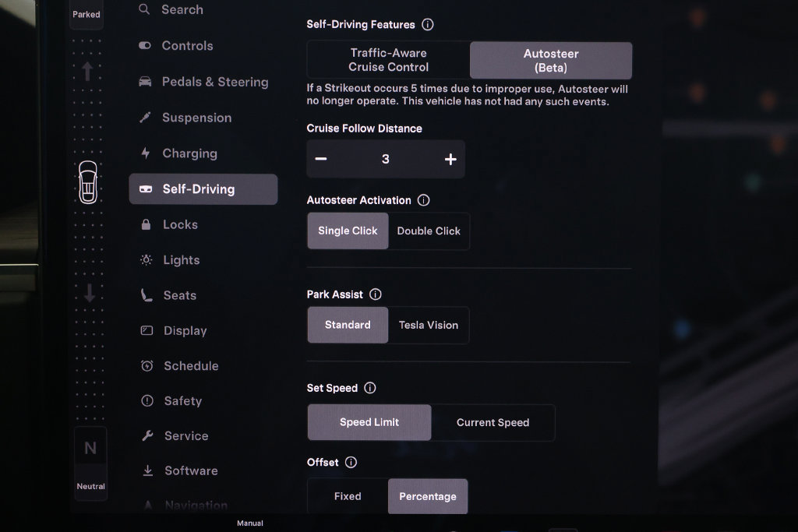Open Pedals & Steering settings label
798x532 pixels.
click(x=215, y=82)
